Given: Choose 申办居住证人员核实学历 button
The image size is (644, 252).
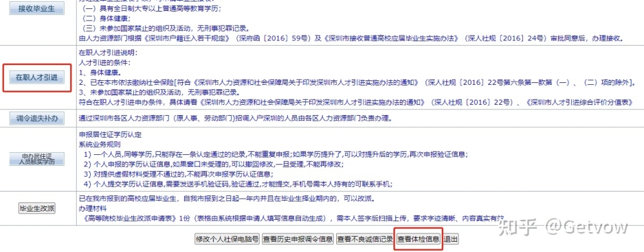Looking at the screenshot, I should 37,159.
